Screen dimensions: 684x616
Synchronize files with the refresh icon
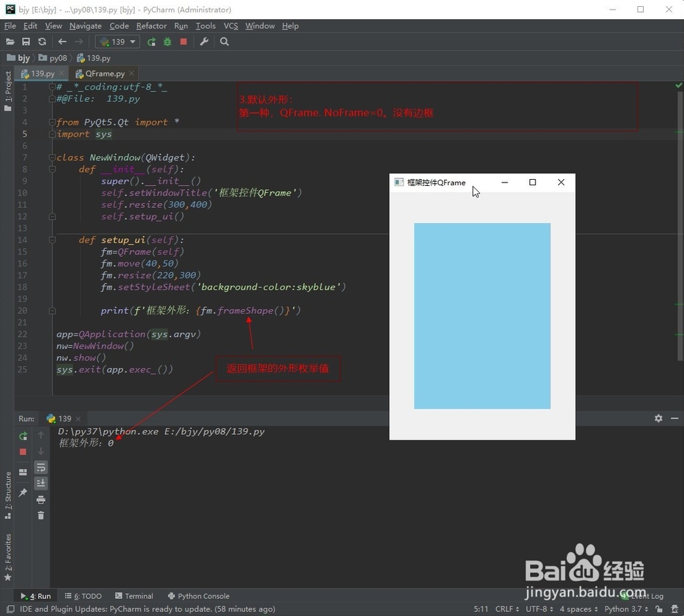point(42,42)
